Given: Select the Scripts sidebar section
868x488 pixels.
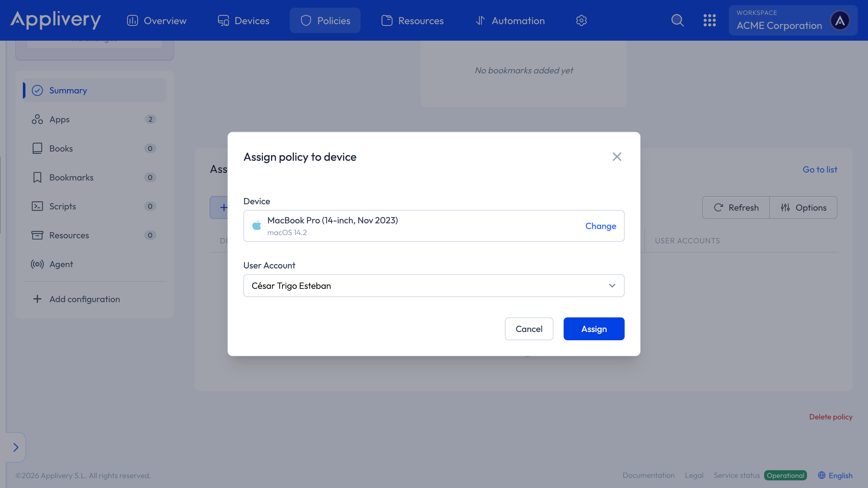Looking at the screenshot, I should point(63,206).
